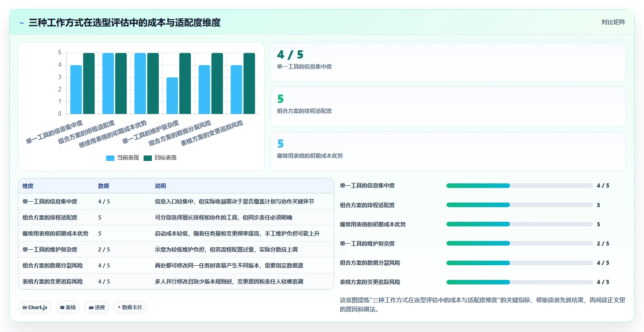
Task: Click table cell 继续用表格的初期成本优势
Action: coord(55,234)
